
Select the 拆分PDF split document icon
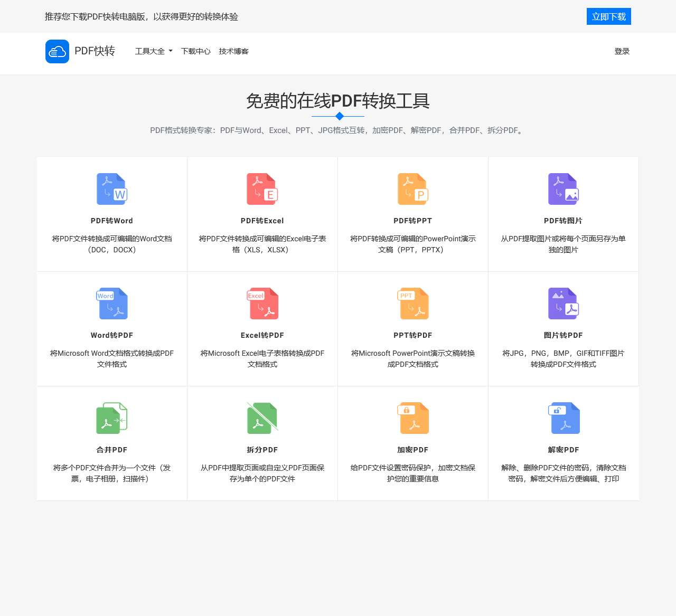click(262, 418)
